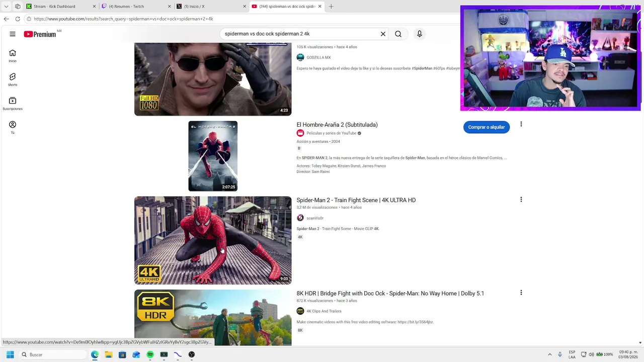Close the Inicio / X tab

pyautogui.click(x=244, y=7)
